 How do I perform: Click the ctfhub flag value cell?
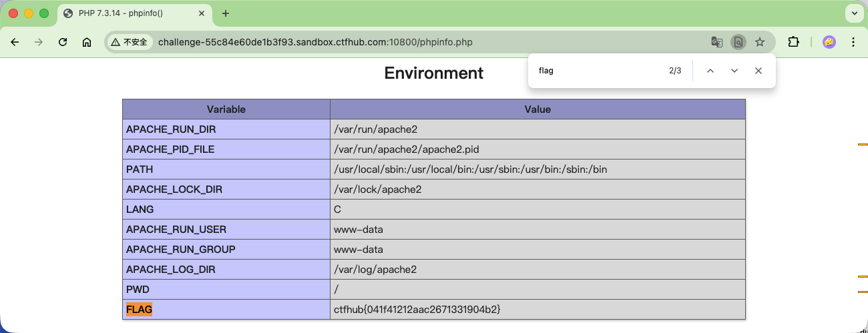click(x=417, y=310)
